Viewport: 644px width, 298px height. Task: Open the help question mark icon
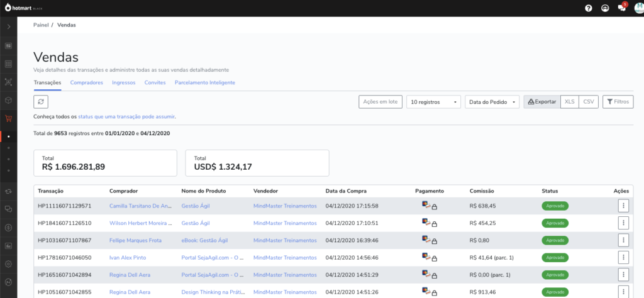tap(589, 8)
